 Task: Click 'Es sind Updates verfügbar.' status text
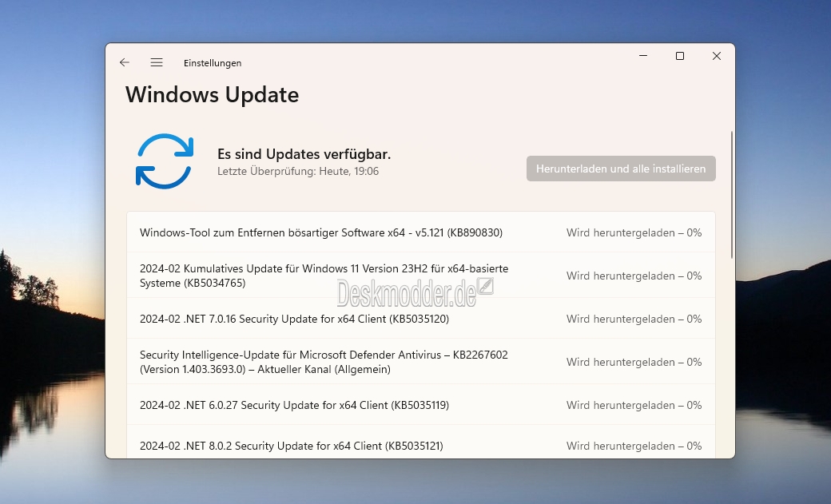(304, 154)
